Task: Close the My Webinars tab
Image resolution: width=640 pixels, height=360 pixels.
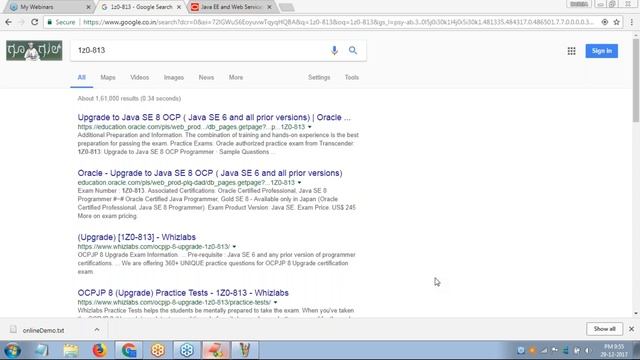Action: 89,7
